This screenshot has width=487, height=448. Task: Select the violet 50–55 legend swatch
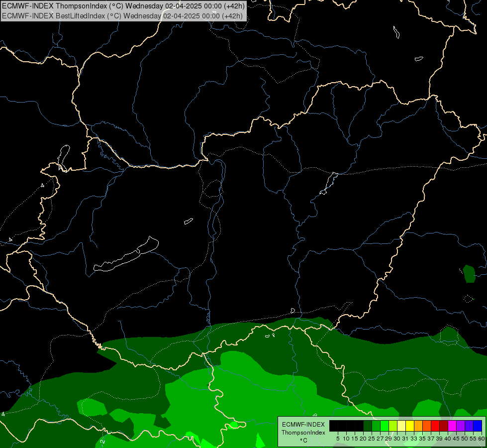(469, 426)
